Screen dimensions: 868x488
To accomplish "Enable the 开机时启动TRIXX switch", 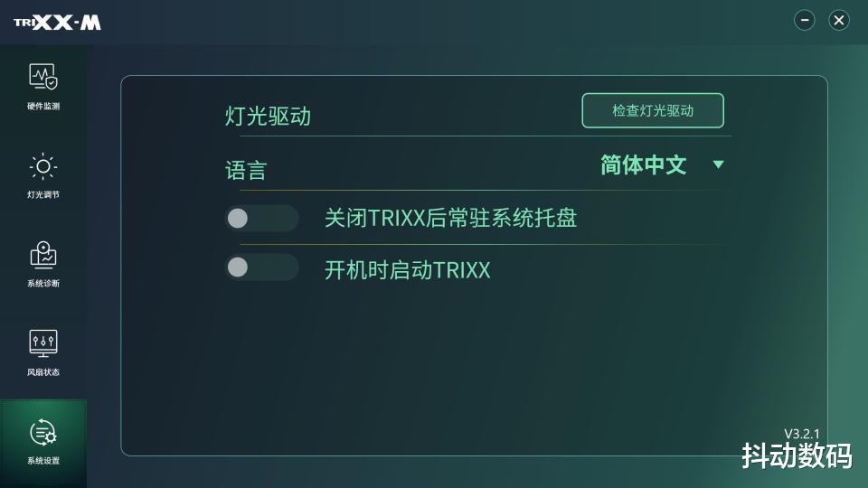I will coord(261,267).
